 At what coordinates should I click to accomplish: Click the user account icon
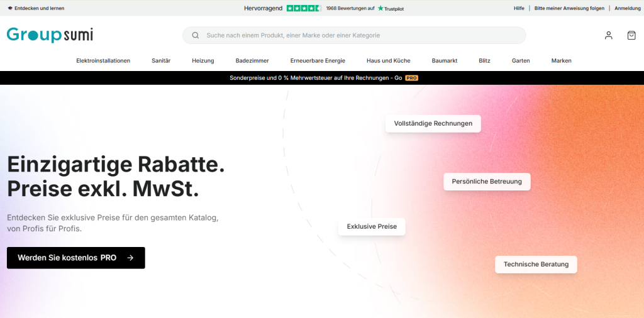(608, 35)
